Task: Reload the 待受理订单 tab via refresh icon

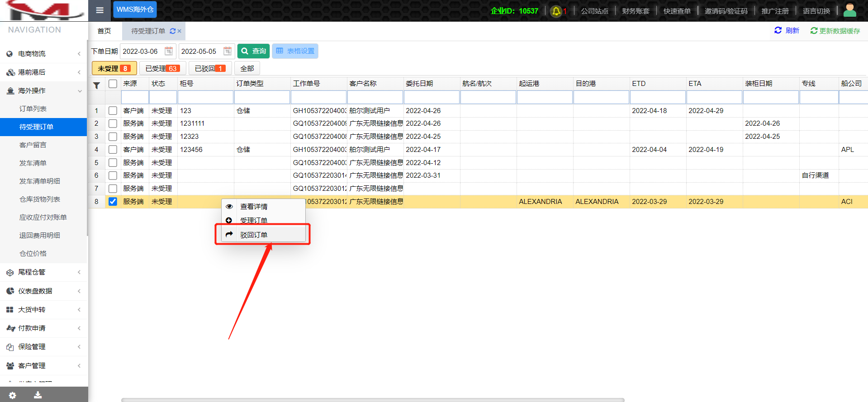Action: [x=172, y=31]
